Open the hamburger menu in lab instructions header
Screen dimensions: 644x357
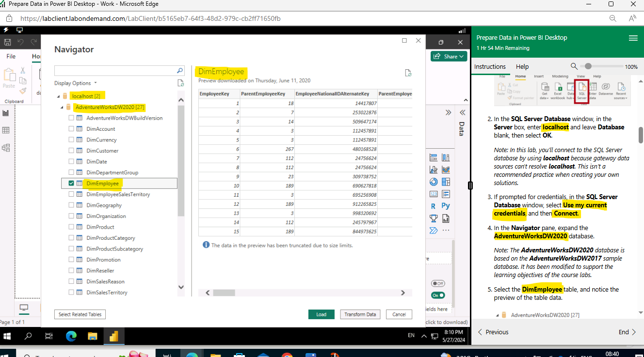tap(633, 38)
